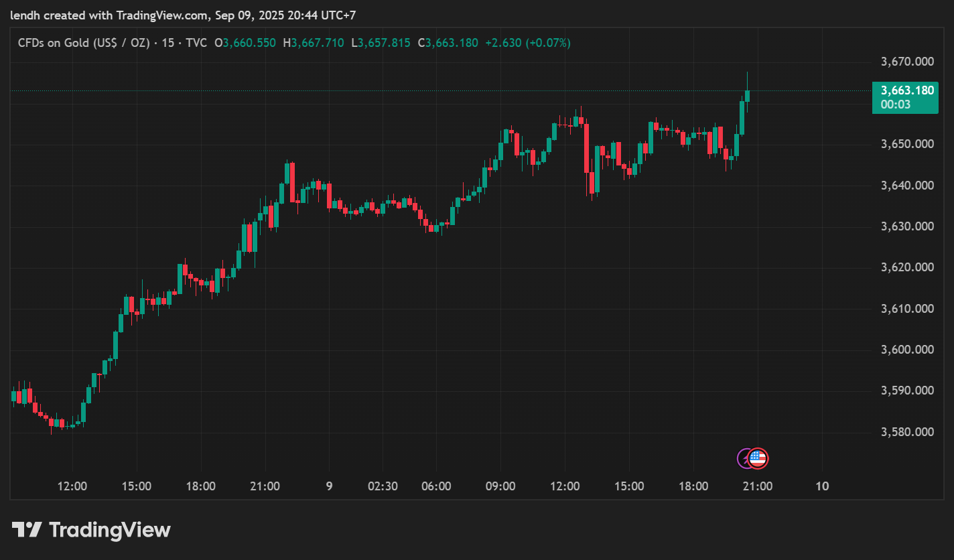Click the CFDs on Gold (US$ / OZ) symbol title

[x=84, y=43]
